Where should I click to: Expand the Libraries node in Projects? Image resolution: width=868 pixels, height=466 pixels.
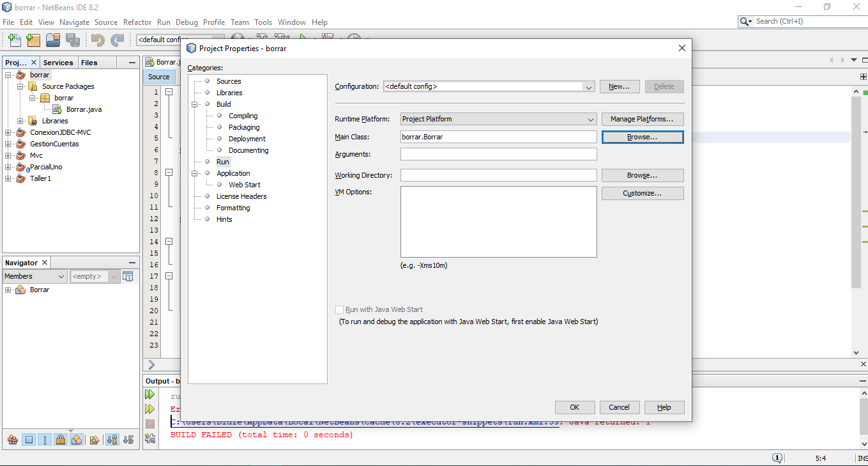pos(20,121)
